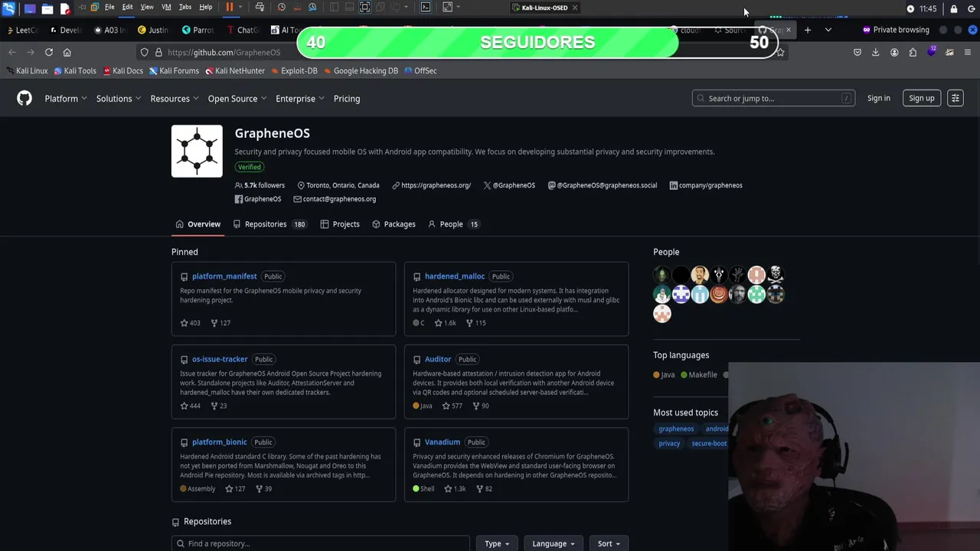Image resolution: width=980 pixels, height=551 pixels.
Task: Open the Kali dragon applications menu
Action: point(8,8)
